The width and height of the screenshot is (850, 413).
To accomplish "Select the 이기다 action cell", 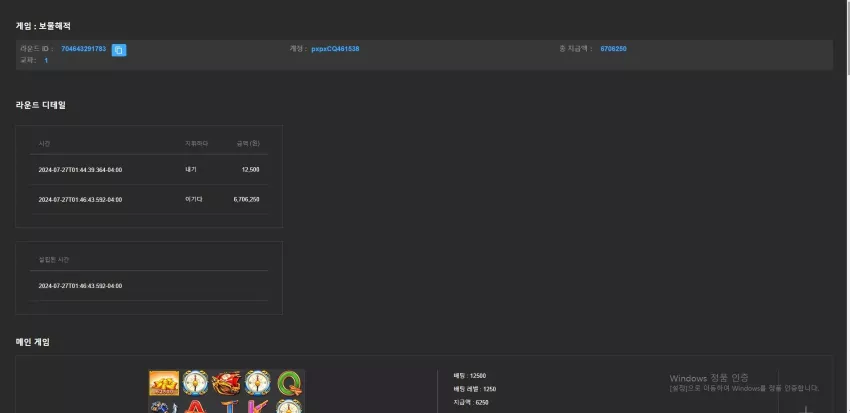I will coord(194,199).
